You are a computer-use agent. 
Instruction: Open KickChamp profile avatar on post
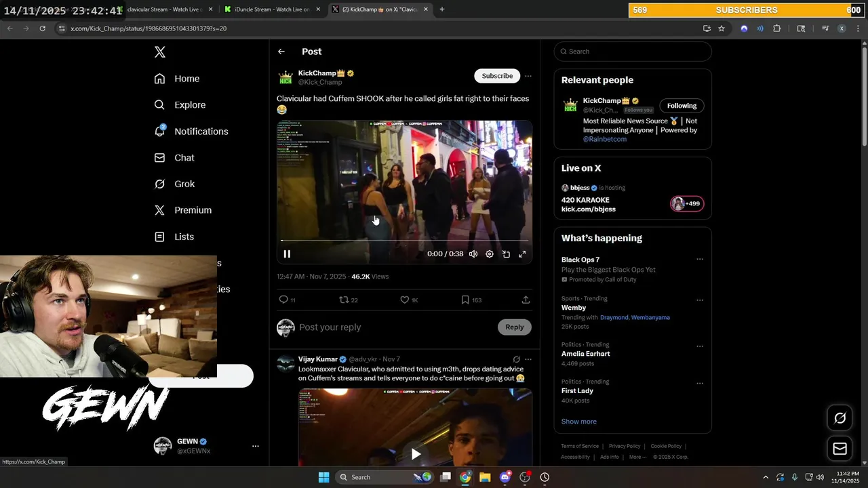(285, 77)
